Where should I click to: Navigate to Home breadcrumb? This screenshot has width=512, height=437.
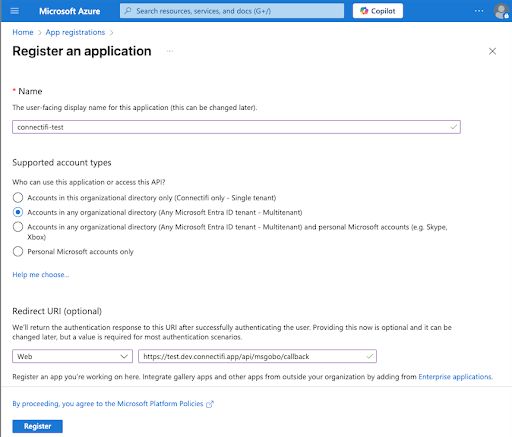click(x=23, y=32)
